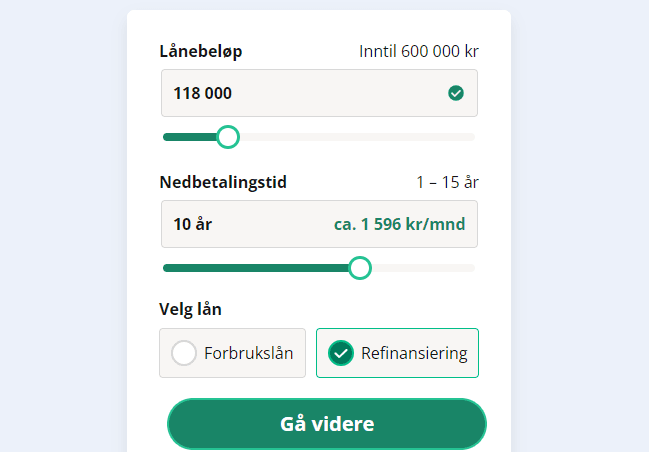
Task: Click the checkmark icon beside Refinansiering
Action: [x=341, y=353]
